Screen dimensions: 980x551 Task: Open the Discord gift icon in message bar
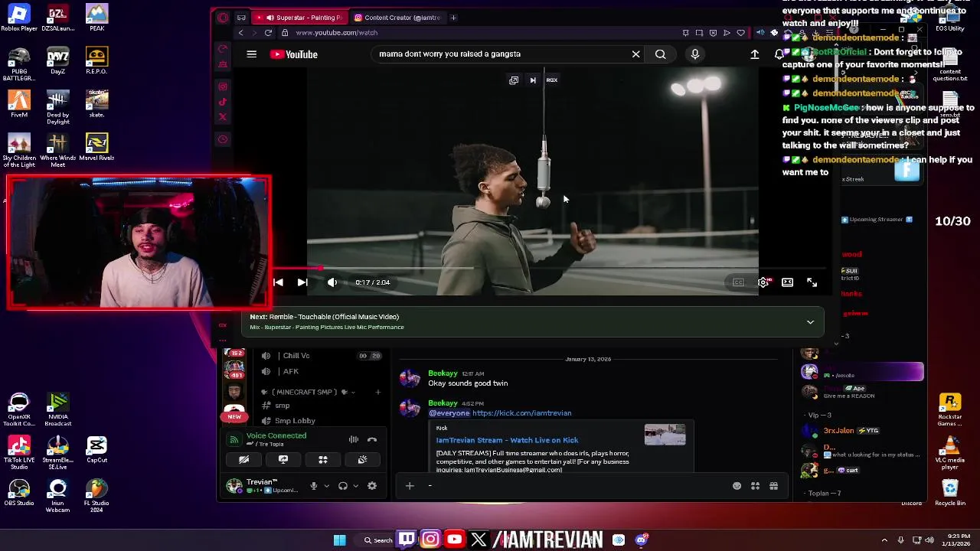pos(773,486)
